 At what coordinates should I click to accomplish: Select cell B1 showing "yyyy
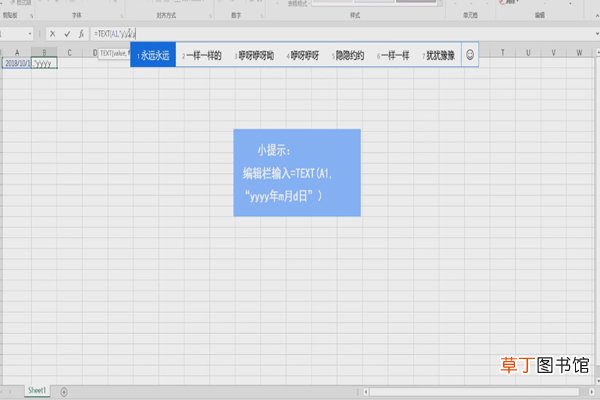coord(44,63)
